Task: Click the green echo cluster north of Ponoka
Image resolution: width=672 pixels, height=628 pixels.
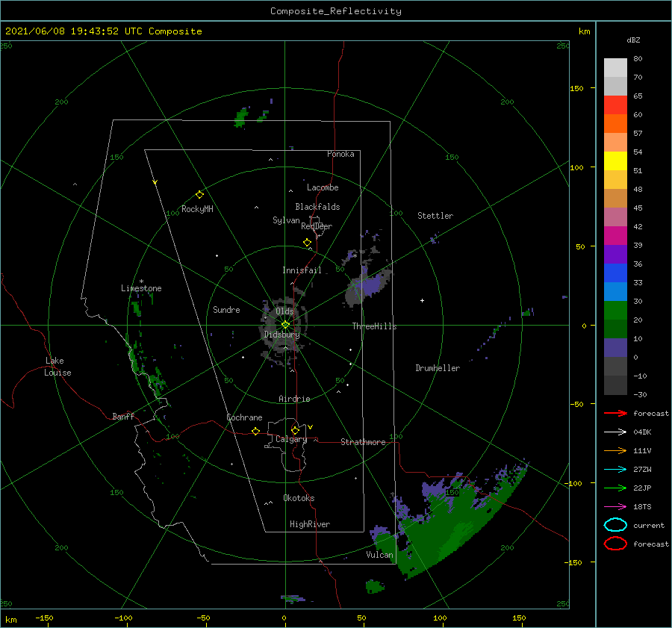Action: pyautogui.click(x=242, y=117)
